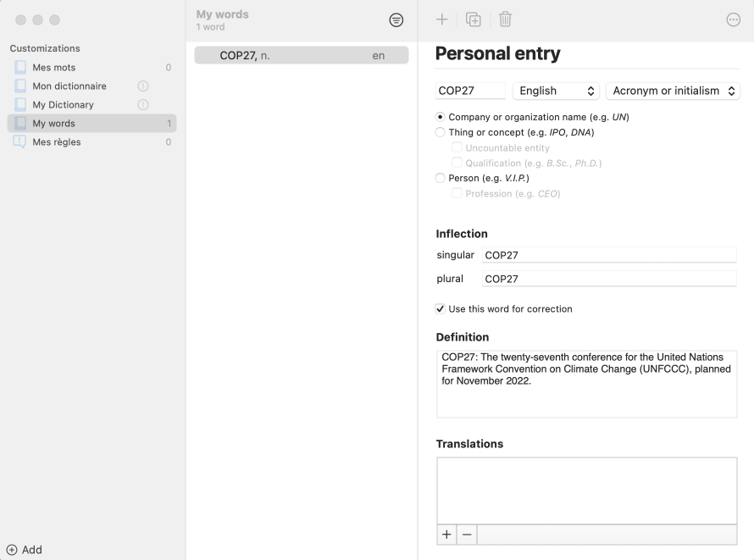Delete entry with the trash icon
This screenshot has height=560, width=754.
(x=505, y=19)
